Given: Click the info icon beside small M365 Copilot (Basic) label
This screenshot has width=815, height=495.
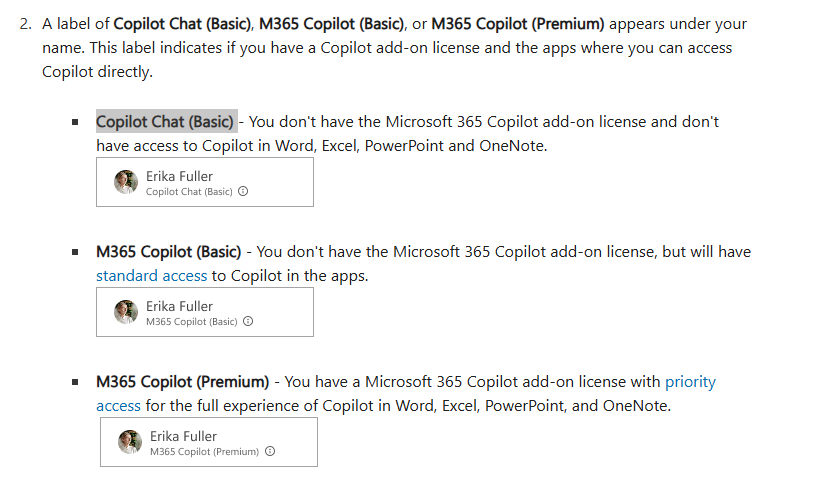Looking at the screenshot, I should tap(248, 322).
